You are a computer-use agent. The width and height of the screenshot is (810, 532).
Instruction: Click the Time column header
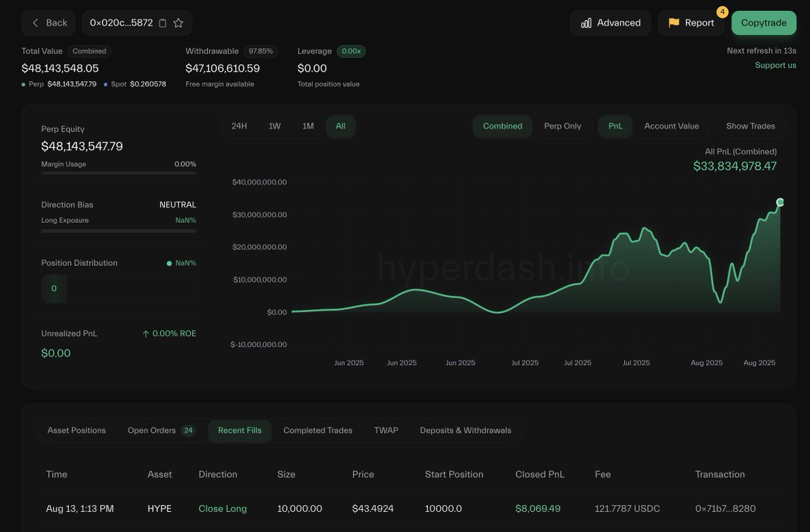pyautogui.click(x=57, y=475)
